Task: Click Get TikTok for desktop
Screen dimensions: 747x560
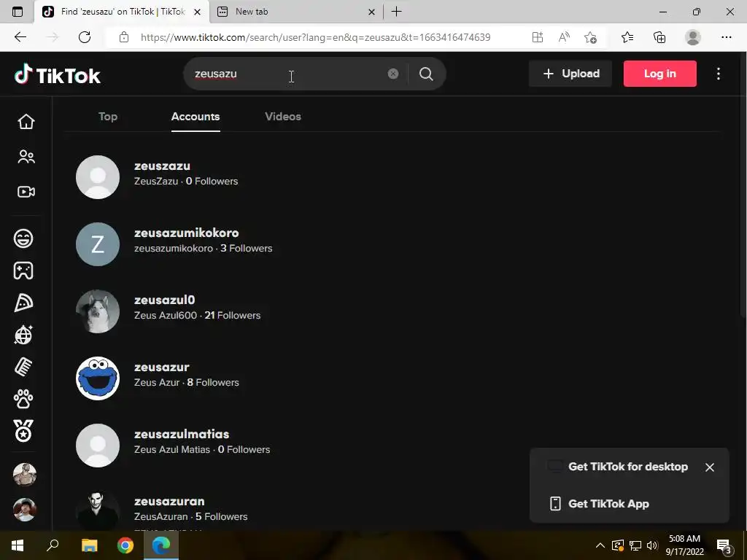Action: tap(628, 467)
